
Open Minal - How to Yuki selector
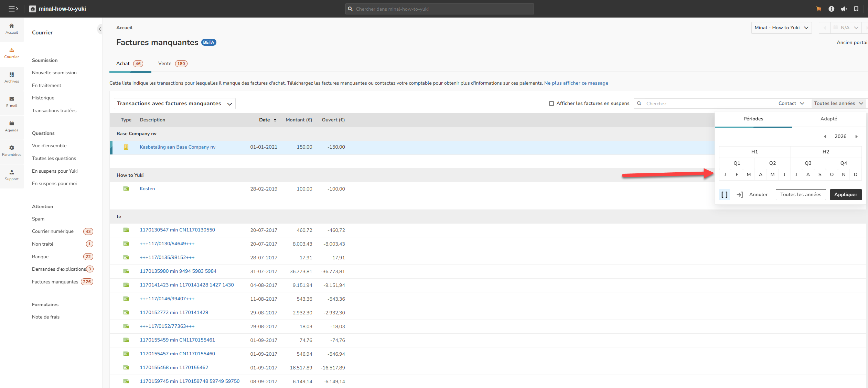[781, 28]
